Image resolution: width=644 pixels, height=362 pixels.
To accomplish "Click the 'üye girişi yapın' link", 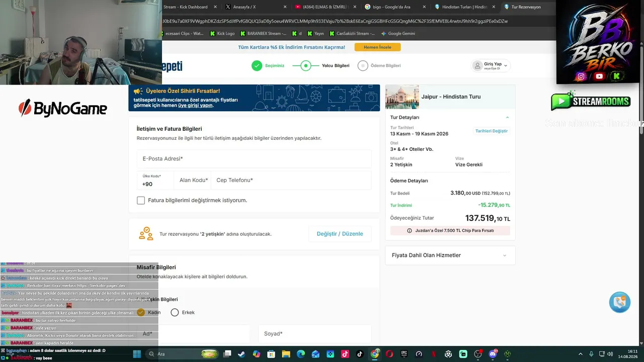I will coord(195,106).
